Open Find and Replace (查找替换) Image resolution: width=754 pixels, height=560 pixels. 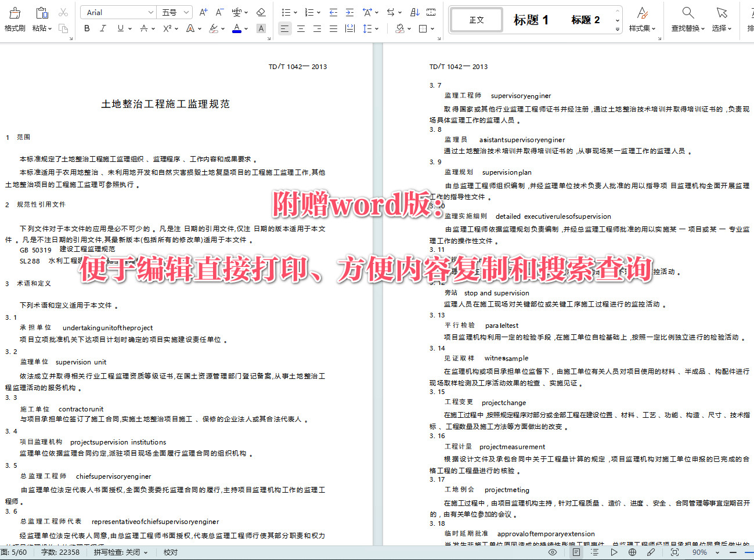click(687, 17)
